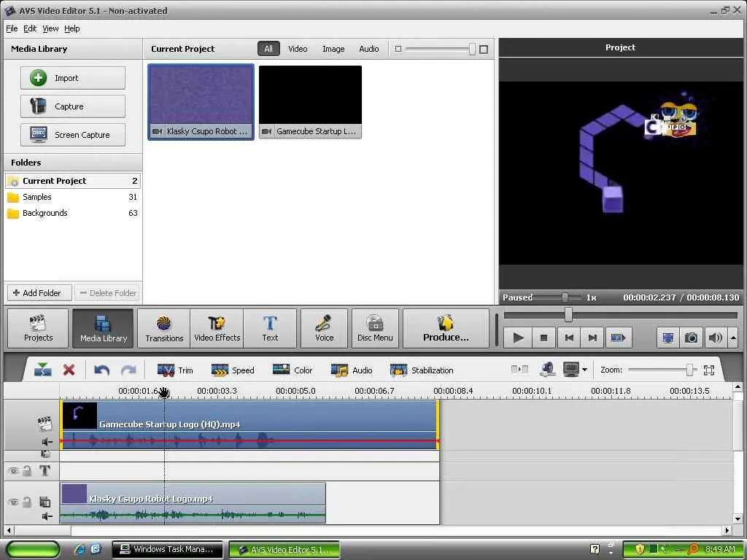Take a snapshot of the preview
The height and width of the screenshot is (560, 747).
(691, 338)
